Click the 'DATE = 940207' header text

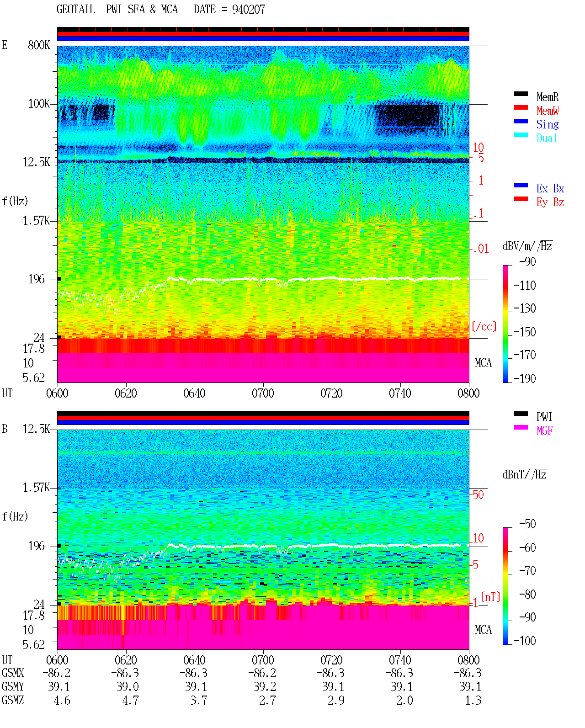(x=229, y=10)
